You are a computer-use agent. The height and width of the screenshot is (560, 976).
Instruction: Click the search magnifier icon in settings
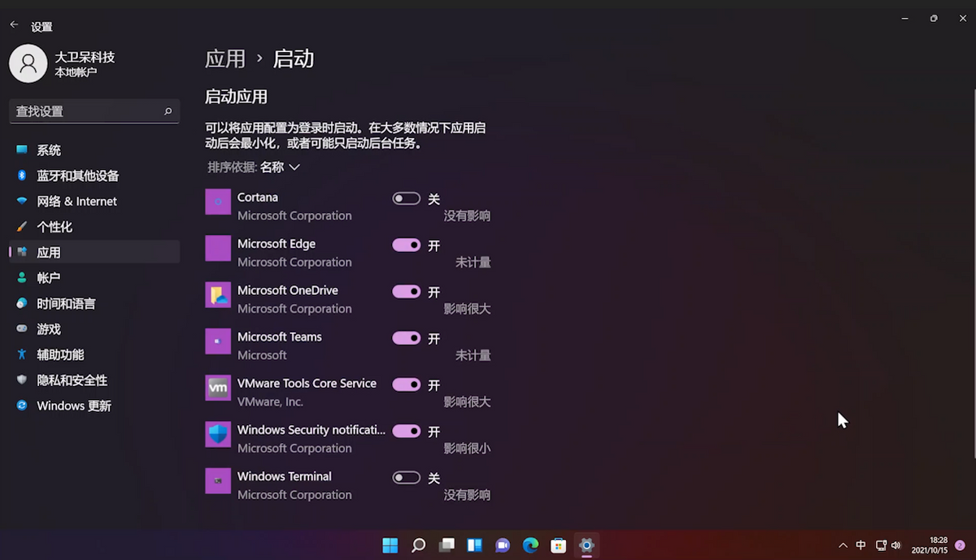168,111
